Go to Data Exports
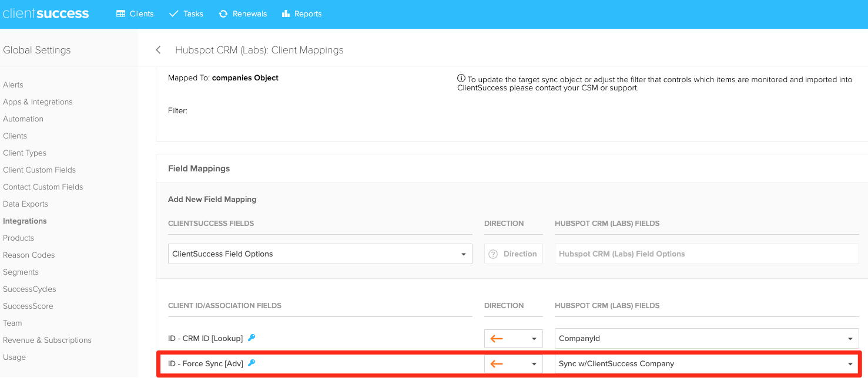 point(25,204)
